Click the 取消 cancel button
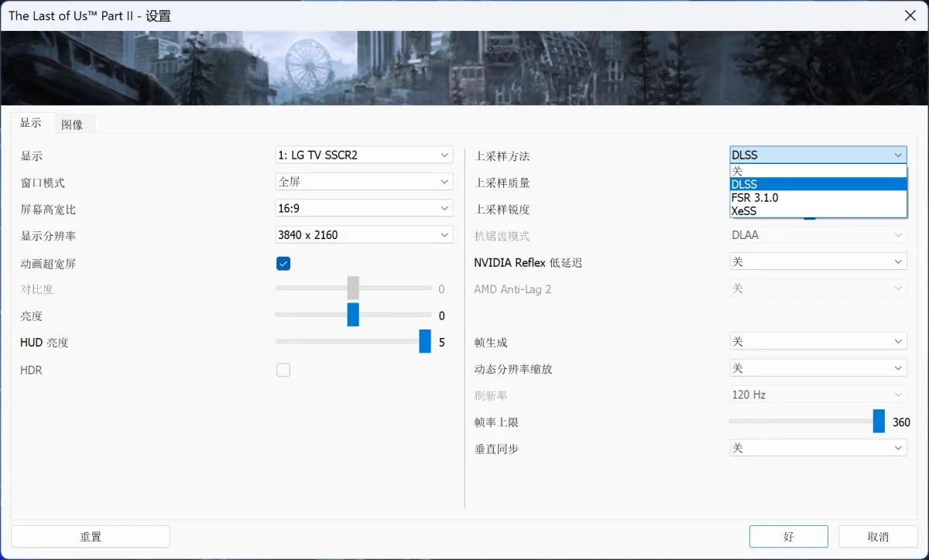Viewport: 929px width, 560px height. (x=878, y=537)
